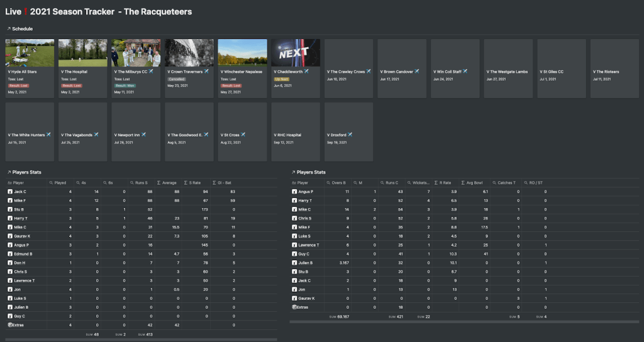The width and height of the screenshot is (644, 342).
Task: Click the airplane icon on the V Chaddleworth card
Action: (307, 72)
